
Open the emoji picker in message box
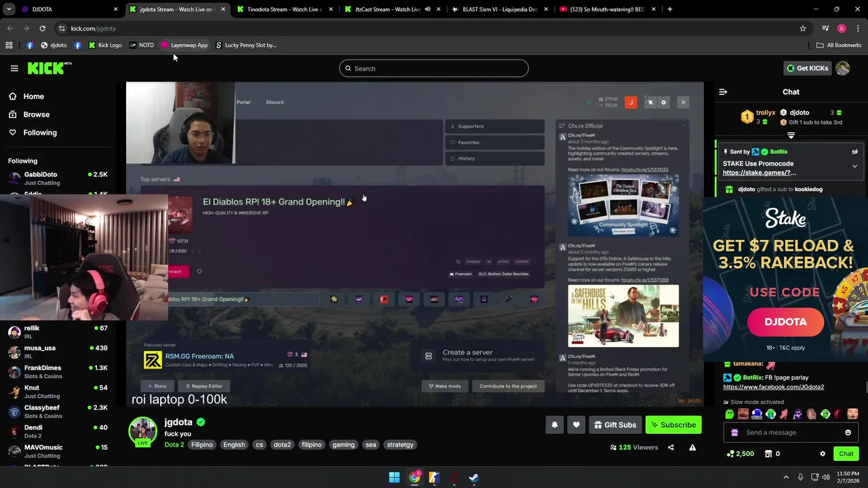pos(848,432)
